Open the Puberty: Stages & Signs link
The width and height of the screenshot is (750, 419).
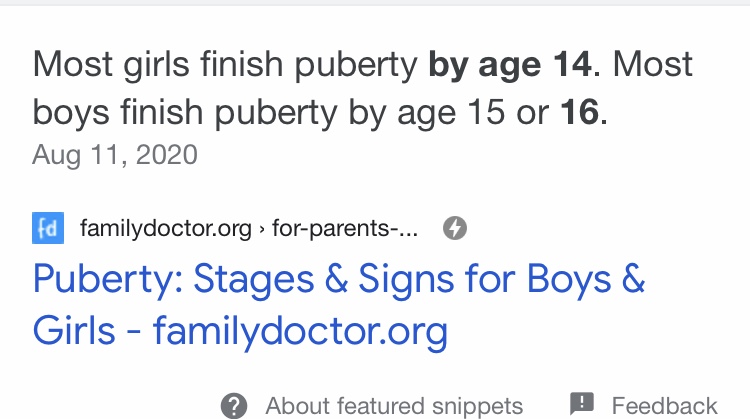[339, 305]
